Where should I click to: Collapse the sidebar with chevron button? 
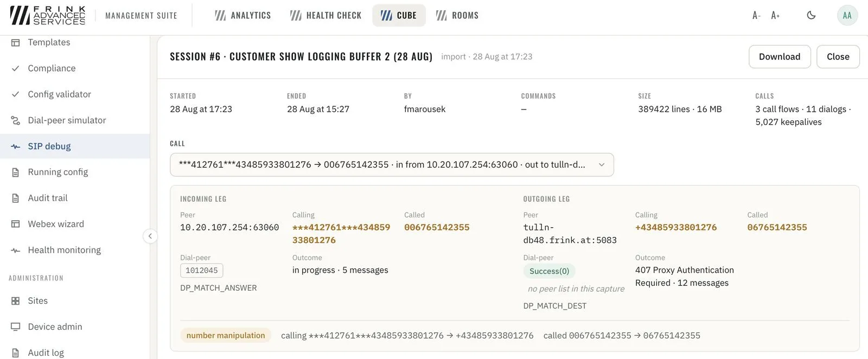pyautogui.click(x=150, y=236)
